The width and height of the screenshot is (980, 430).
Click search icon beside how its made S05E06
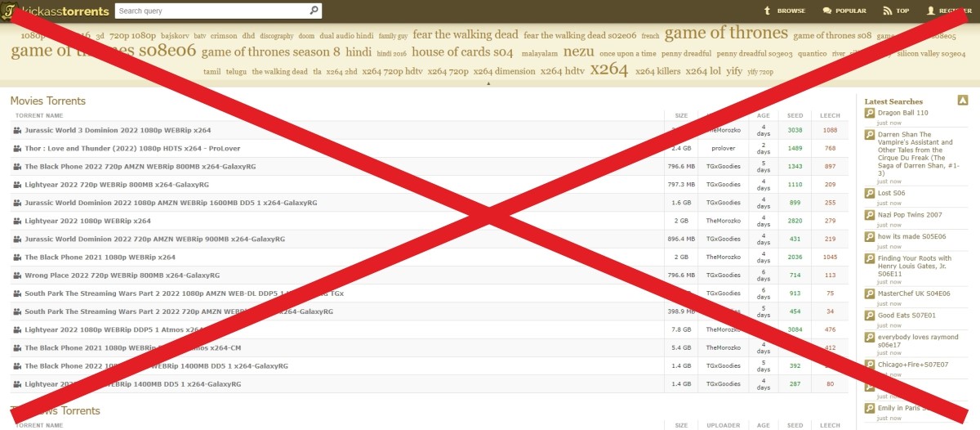tap(870, 236)
